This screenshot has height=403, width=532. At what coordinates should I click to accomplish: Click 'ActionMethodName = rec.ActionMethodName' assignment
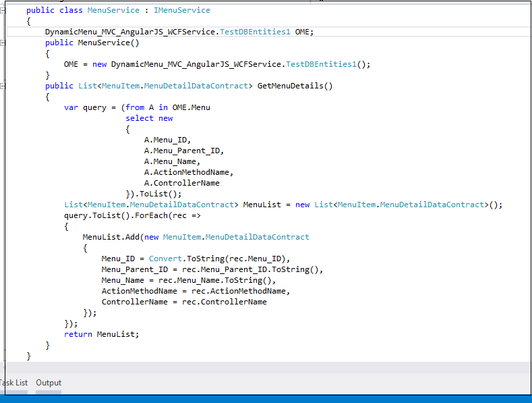194,291
